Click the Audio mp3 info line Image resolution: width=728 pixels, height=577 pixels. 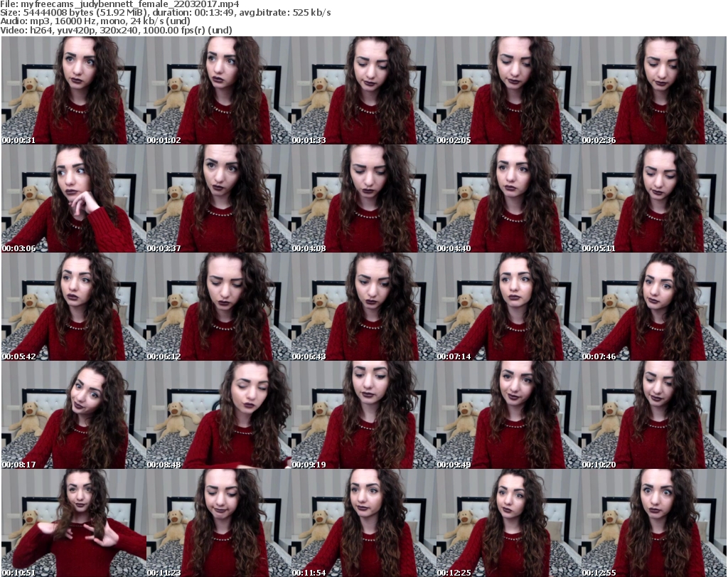(x=95, y=21)
